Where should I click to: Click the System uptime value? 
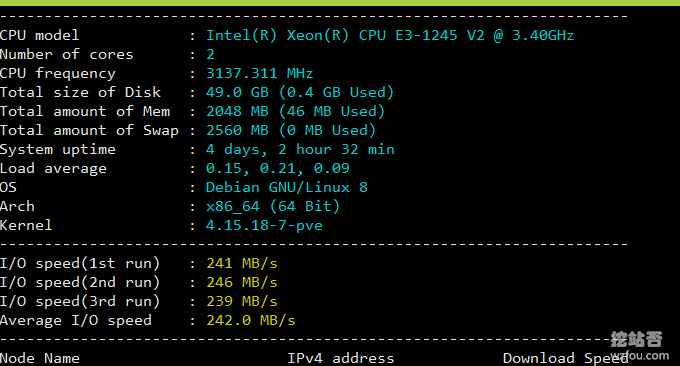coord(300,150)
